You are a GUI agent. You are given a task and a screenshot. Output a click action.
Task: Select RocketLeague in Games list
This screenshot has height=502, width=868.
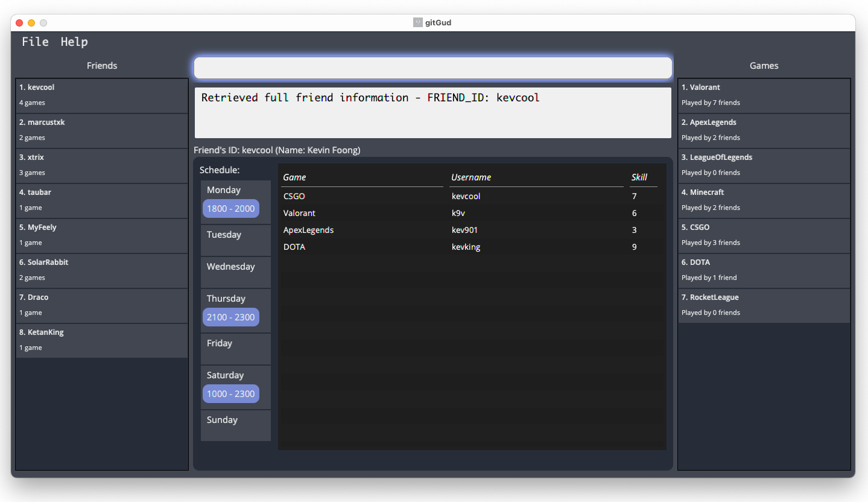764,305
